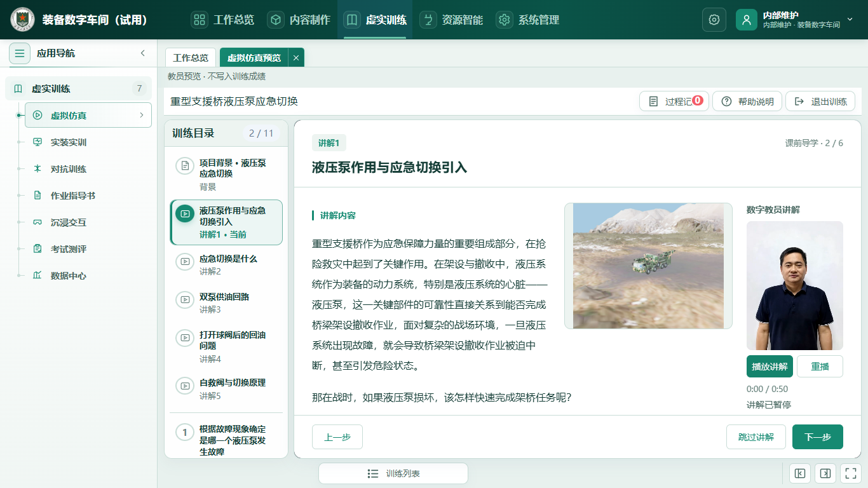
Task: Open the user account dropdown arrow
Action: pos(850,20)
